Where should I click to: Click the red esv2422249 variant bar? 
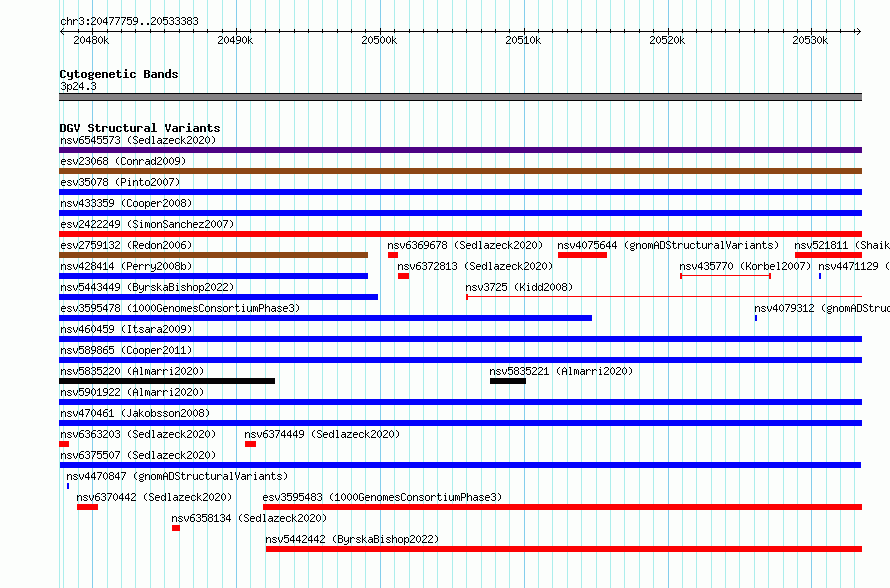click(x=460, y=234)
